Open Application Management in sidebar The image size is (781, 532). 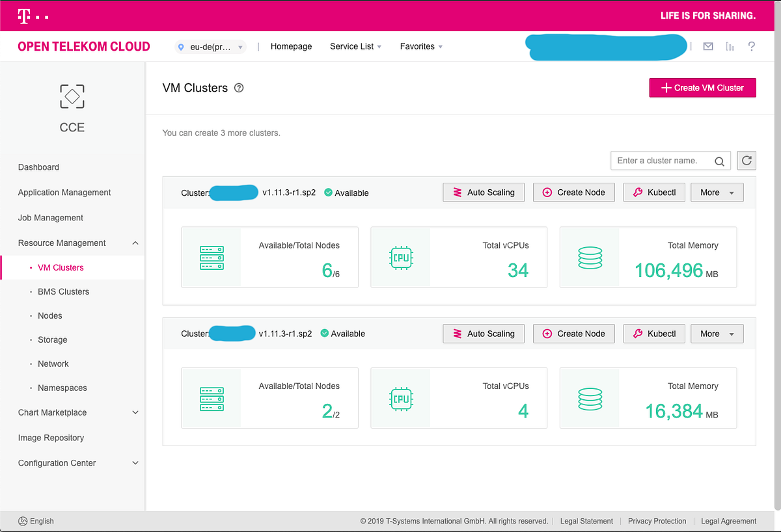[x=64, y=193]
